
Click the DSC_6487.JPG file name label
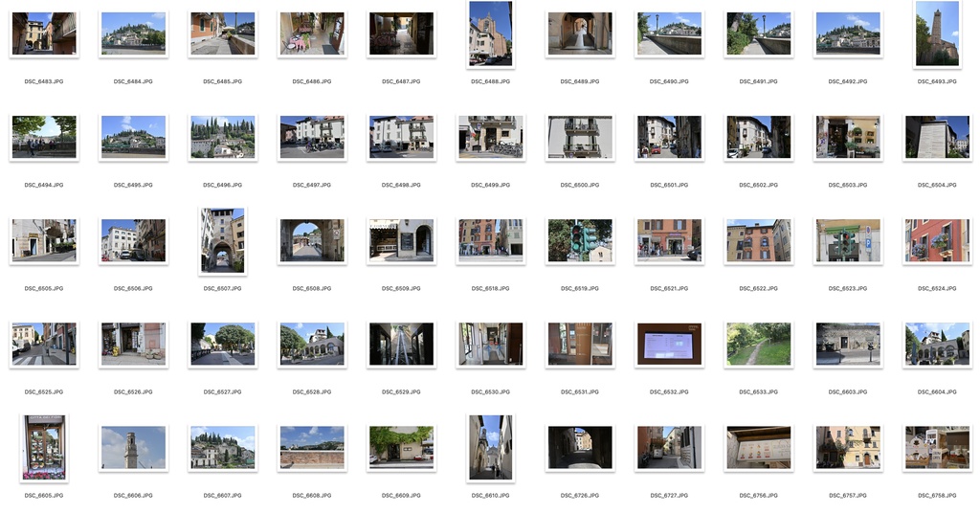401,81
